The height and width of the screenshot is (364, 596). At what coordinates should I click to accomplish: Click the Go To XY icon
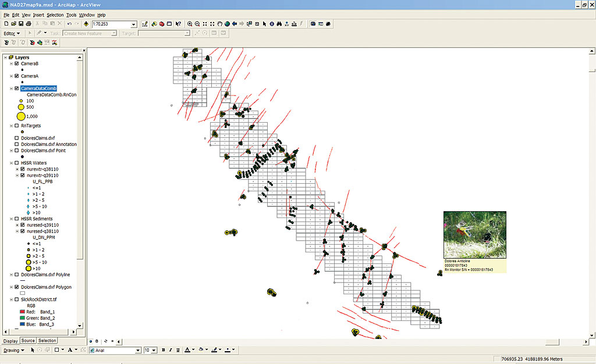coord(286,24)
